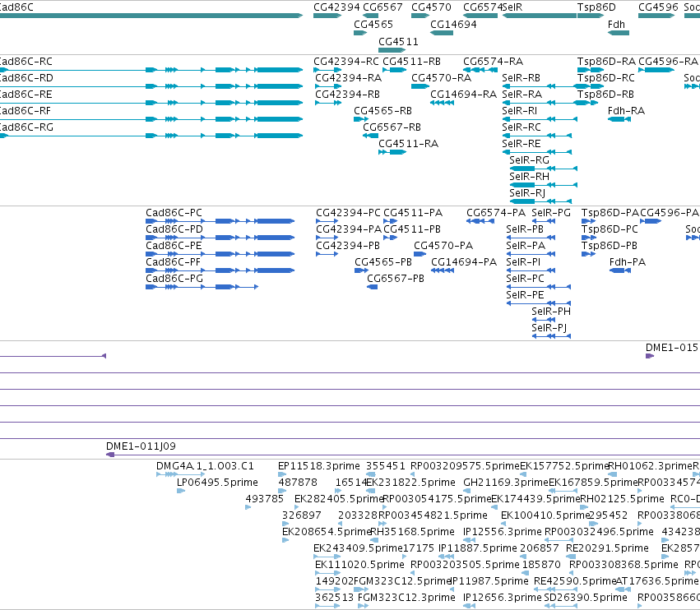Viewport: 700px width, 610px height.
Task: Click transcript CG4570-RA
Action: point(441,78)
